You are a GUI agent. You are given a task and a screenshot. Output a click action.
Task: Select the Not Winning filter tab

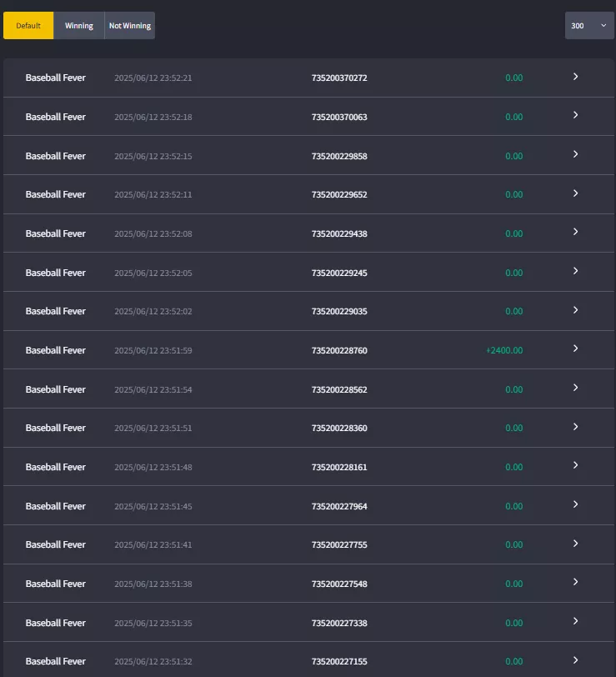click(x=130, y=26)
